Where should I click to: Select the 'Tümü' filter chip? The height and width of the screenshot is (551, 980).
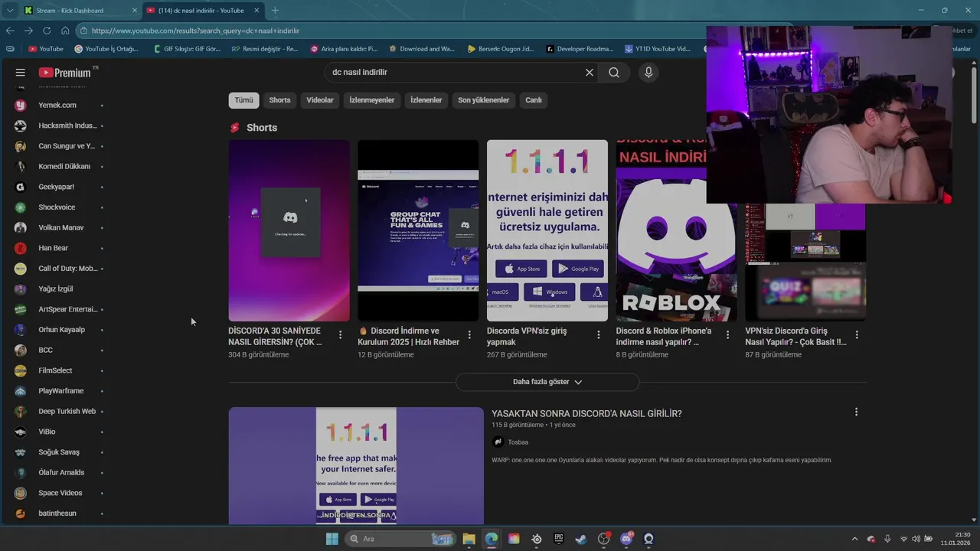coord(243,100)
